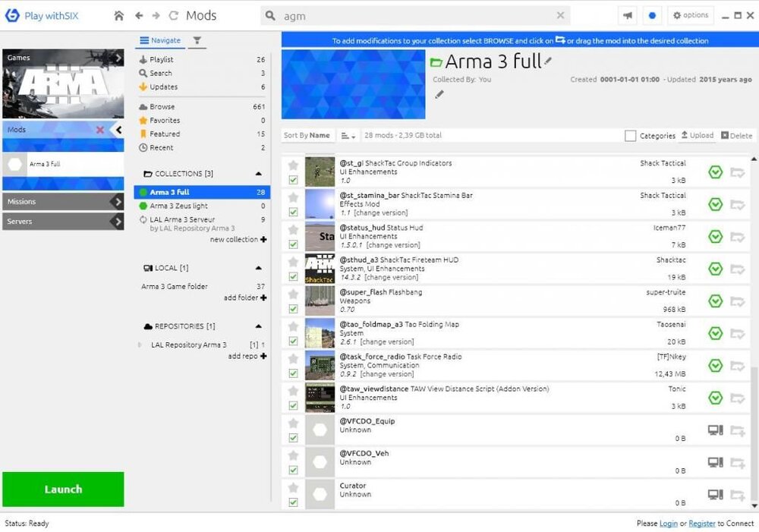
Task: Uncheck the @taw_viewdistance mod checkbox
Action: pyautogui.click(x=293, y=406)
